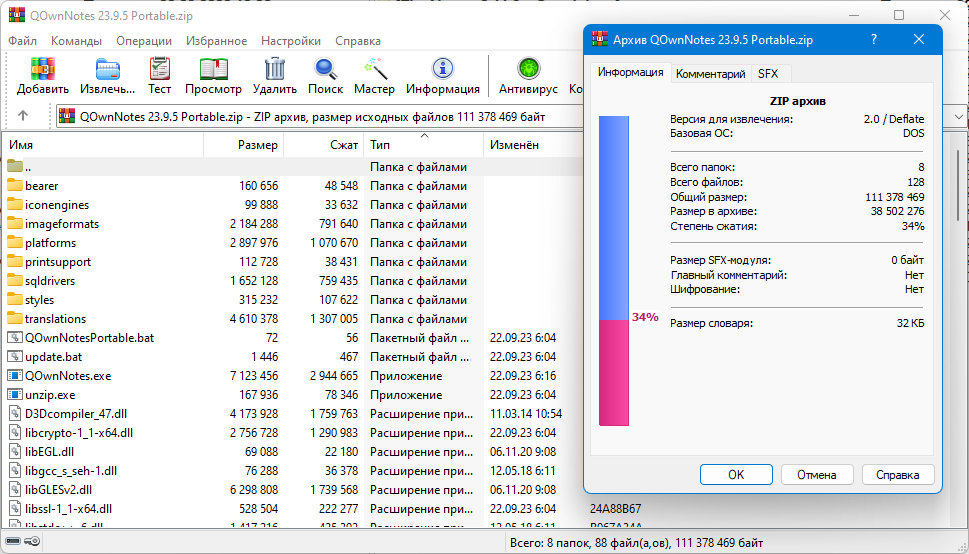The width and height of the screenshot is (969, 554).
Task: Click the Отмена button
Action: pos(817,475)
